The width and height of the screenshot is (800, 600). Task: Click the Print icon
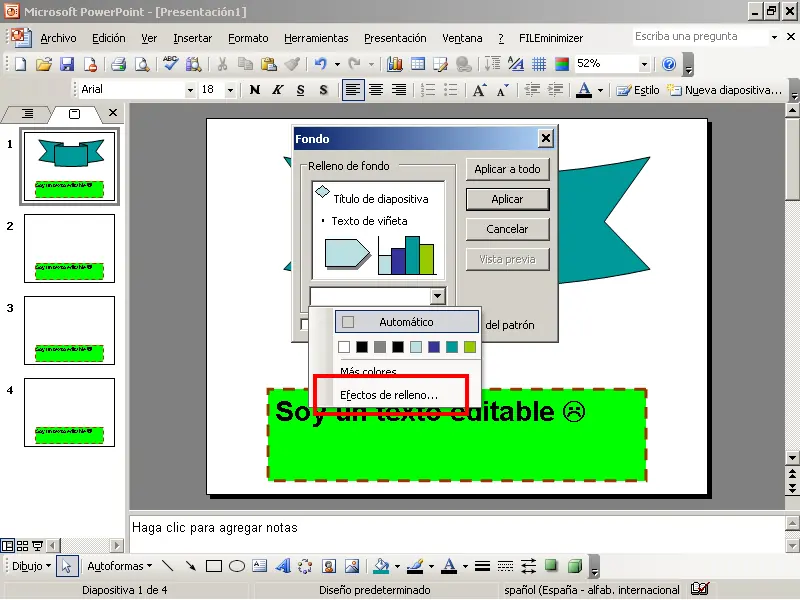(x=118, y=64)
